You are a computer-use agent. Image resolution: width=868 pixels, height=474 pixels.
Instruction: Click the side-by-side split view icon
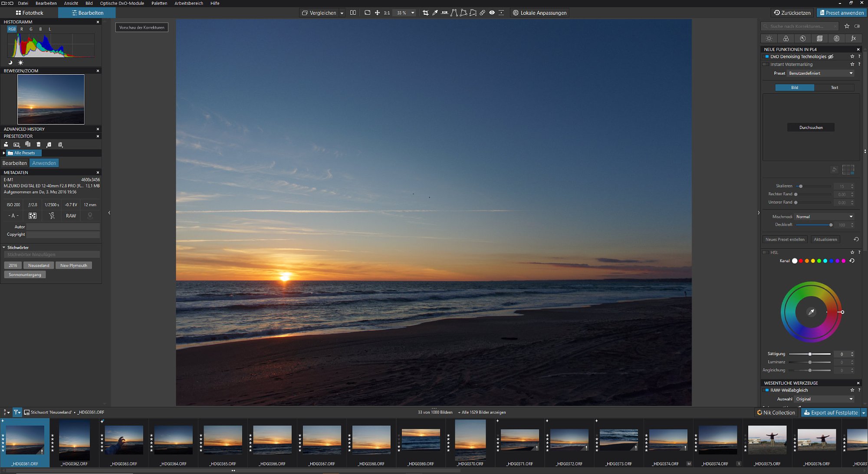point(353,13)
